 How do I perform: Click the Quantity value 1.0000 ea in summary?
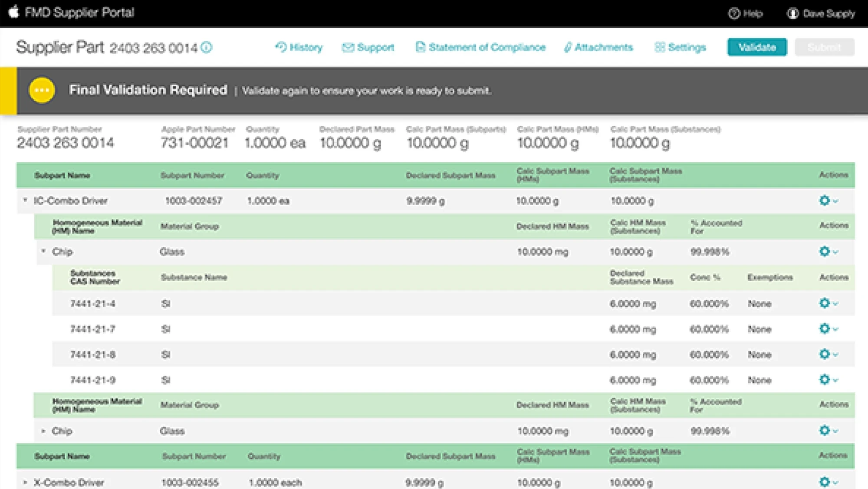pos(275,143)
